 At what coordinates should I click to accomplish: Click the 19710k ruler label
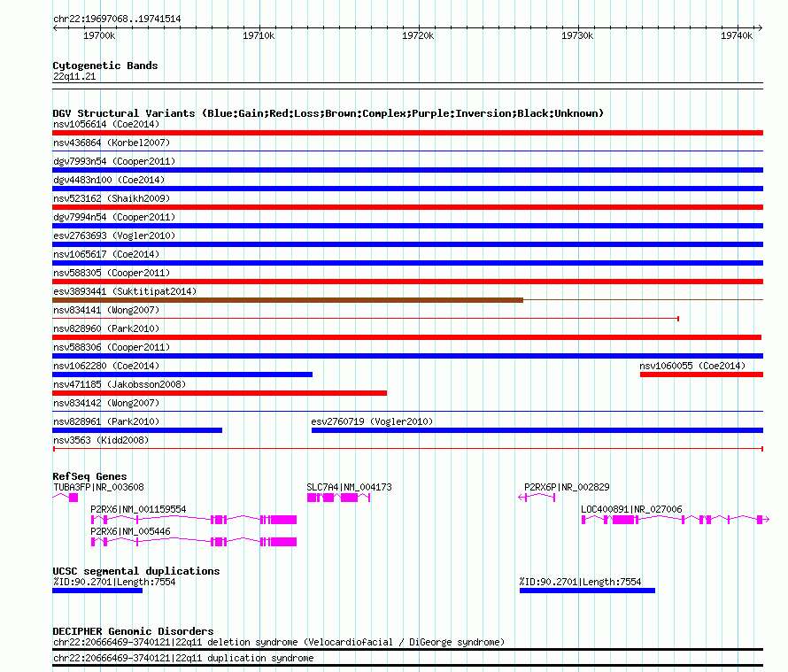point(259,35)
